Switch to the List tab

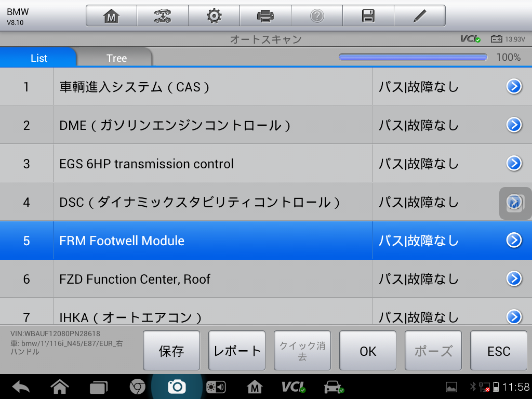pyautogui.click(x=38, y=58)
